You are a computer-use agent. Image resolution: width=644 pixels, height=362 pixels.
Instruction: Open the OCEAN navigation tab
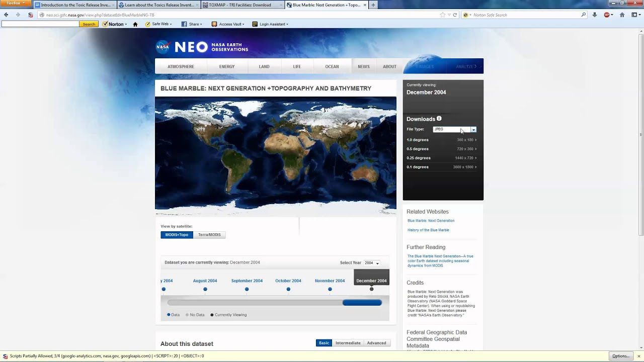332,66
